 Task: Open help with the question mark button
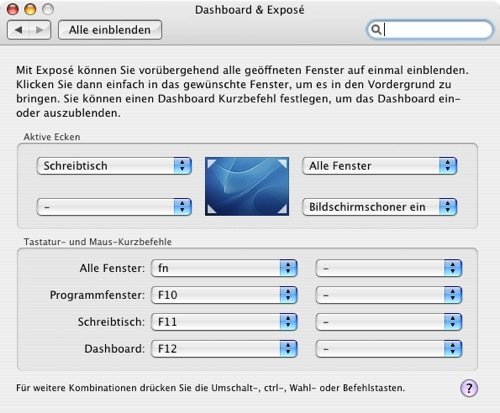(x=469, y=388)
